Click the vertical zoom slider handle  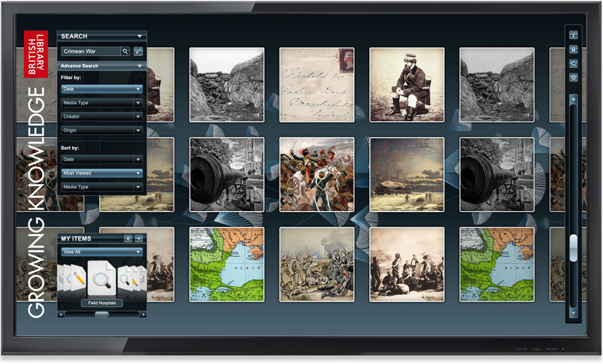tap(573, 248)
